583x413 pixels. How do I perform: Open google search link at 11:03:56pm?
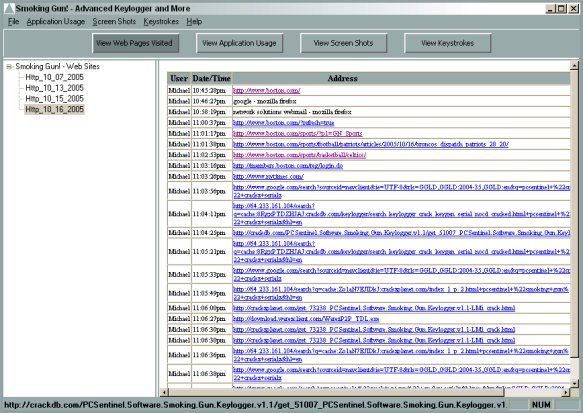point(402,191)
